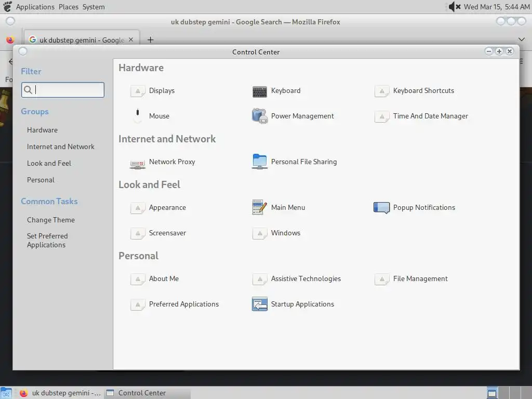Image resolution: width=532 pixels, height=399 pixels.
Task: Expand the Firefox tab list chevron
Action: pos(522,39)
